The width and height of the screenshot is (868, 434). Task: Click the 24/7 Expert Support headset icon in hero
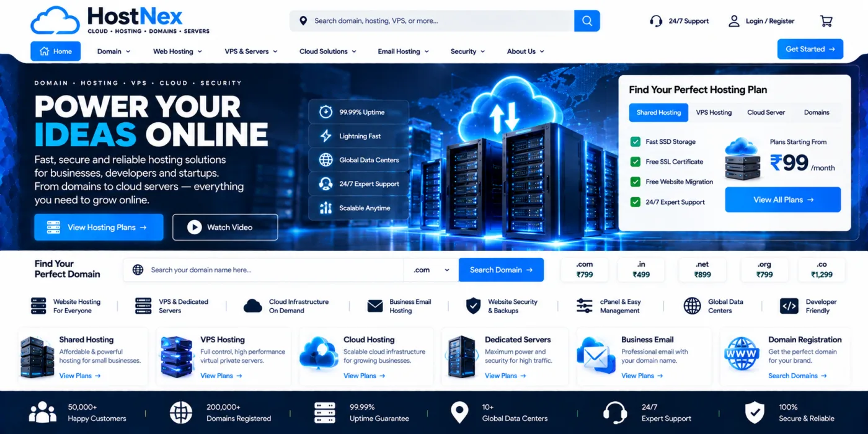325,184
